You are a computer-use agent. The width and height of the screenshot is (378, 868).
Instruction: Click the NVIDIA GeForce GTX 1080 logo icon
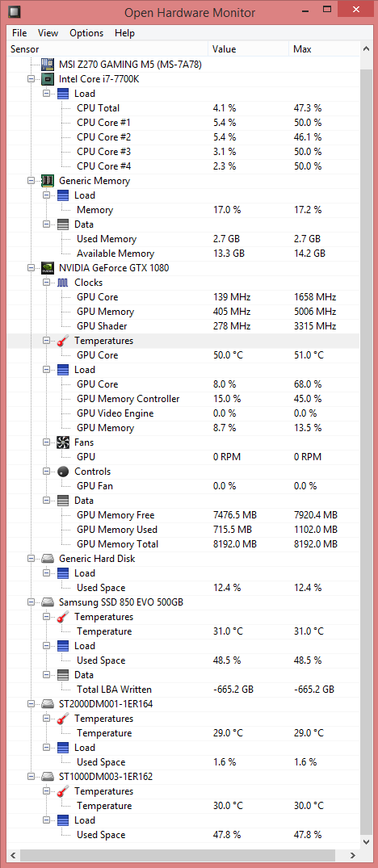tap(48, 268)
